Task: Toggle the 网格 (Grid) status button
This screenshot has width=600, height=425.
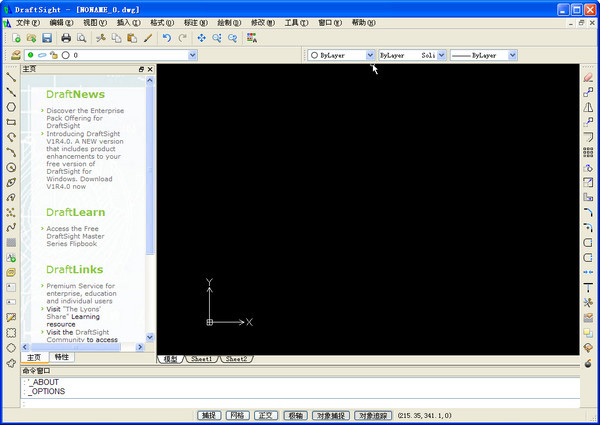Action: click(236, 414)
